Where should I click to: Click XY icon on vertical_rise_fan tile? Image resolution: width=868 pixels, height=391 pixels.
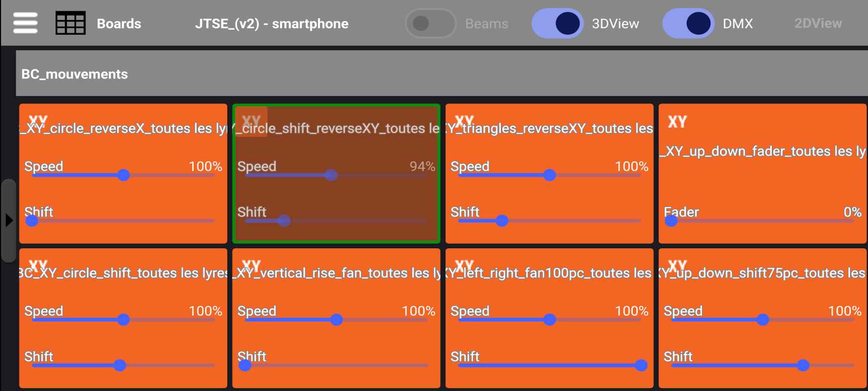click(251, 265)
